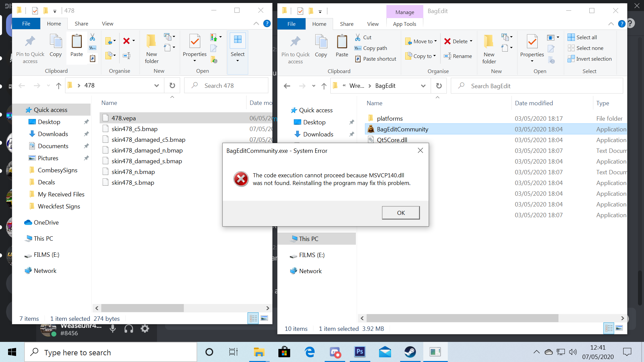Screen dimensions: 644x362
Task: Click the Up arrow in 478 window navigation
Action: (59, 85)
